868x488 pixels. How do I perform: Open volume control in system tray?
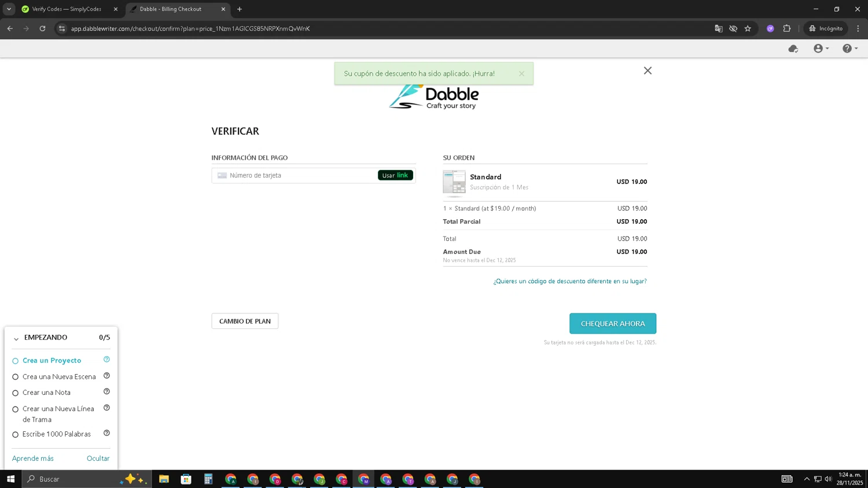pyautogui.click(x=828, y=479)
